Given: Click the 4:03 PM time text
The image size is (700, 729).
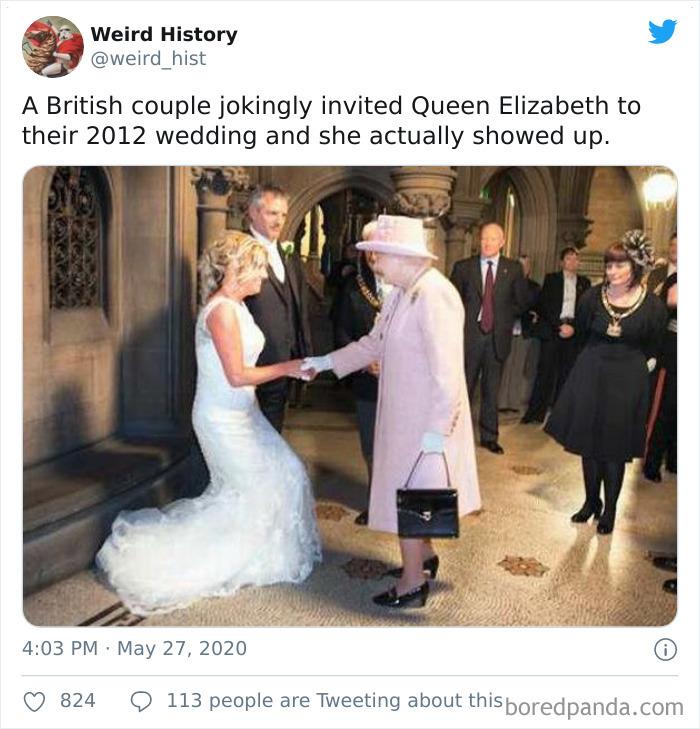Looking at the screenshot, I should point(60,649).
